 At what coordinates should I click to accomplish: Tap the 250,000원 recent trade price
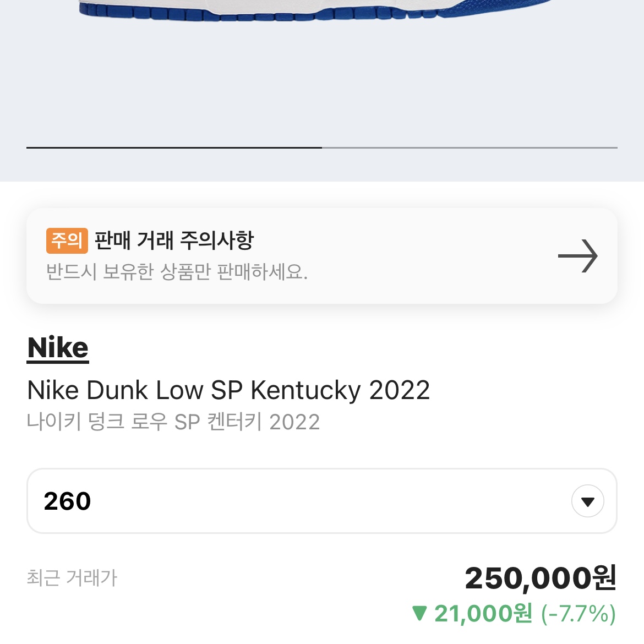pos(540,578)
